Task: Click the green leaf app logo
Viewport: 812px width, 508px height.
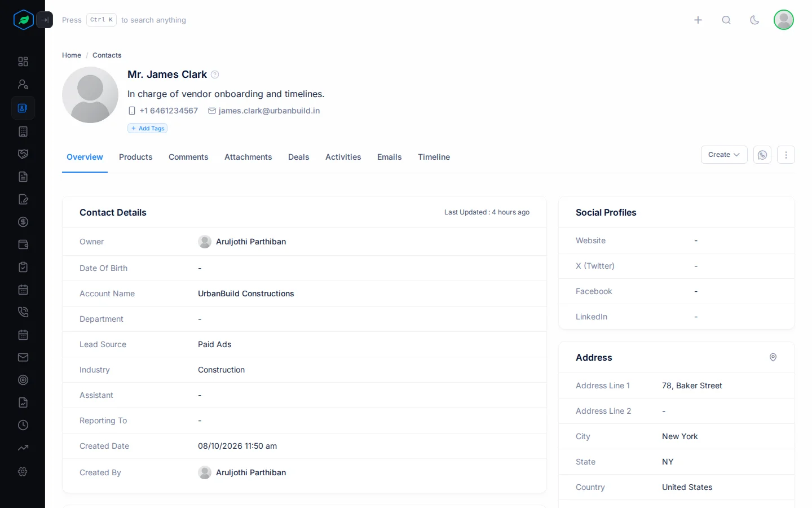Action: (x=24, y=20)
